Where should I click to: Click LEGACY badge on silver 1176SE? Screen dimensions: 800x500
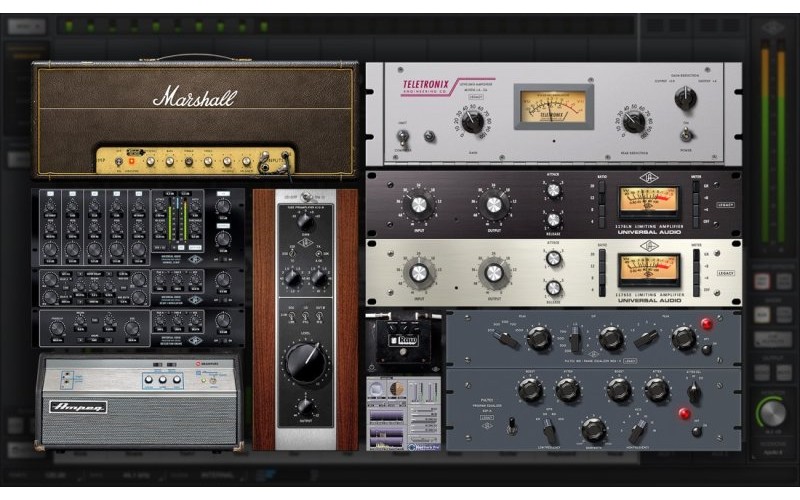725,273
